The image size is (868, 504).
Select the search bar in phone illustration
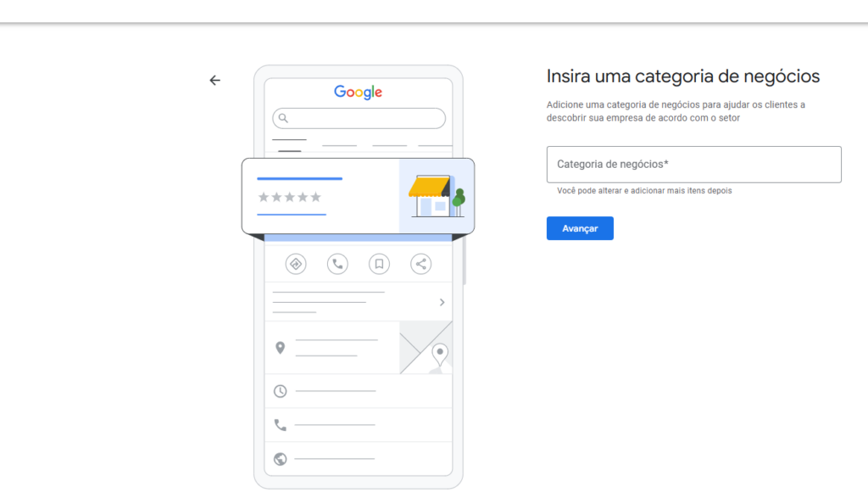359,118
